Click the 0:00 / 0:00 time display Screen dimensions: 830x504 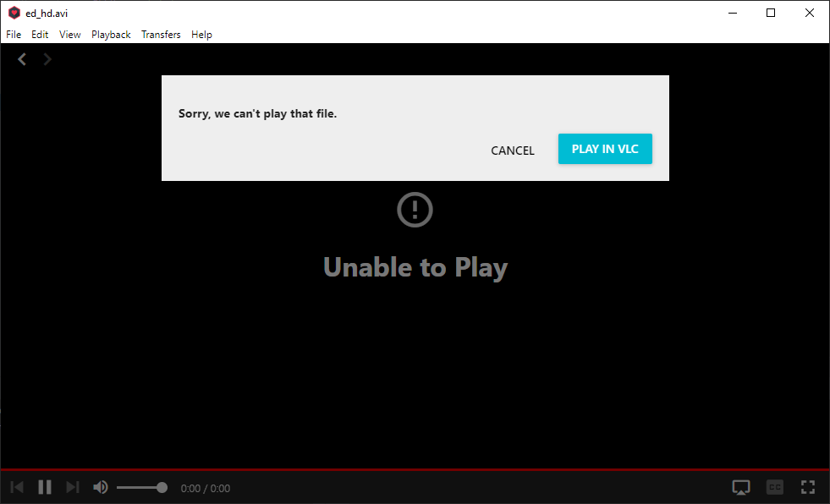pos(206,488)
